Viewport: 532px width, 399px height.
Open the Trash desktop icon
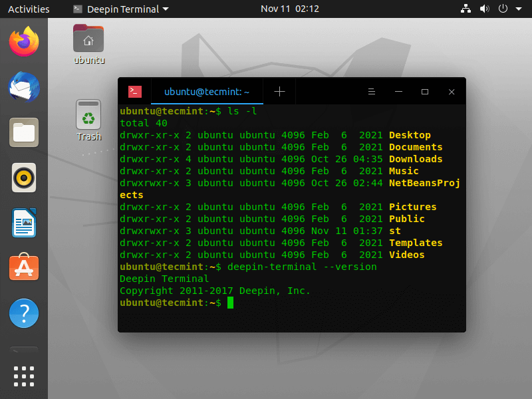[88, 120]
